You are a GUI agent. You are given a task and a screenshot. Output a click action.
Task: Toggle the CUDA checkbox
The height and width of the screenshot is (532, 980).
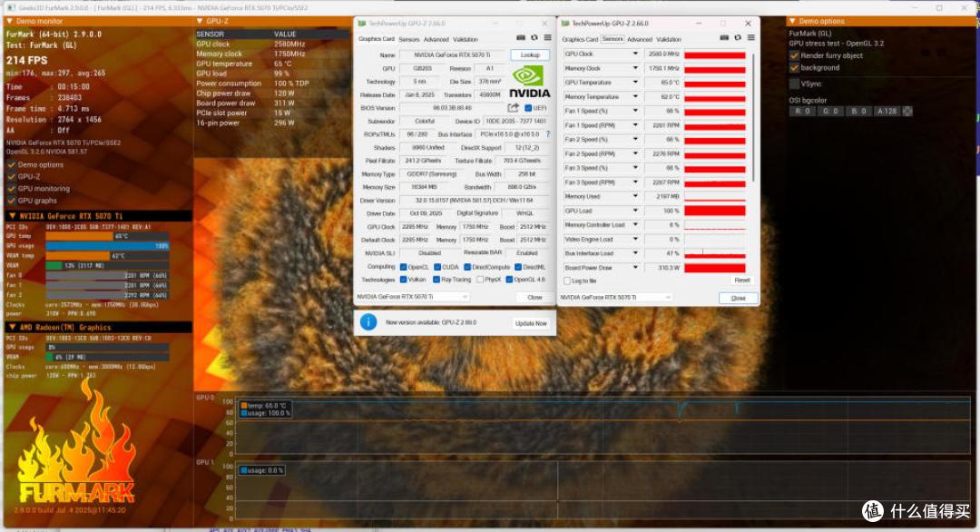[x=437, y=267]
